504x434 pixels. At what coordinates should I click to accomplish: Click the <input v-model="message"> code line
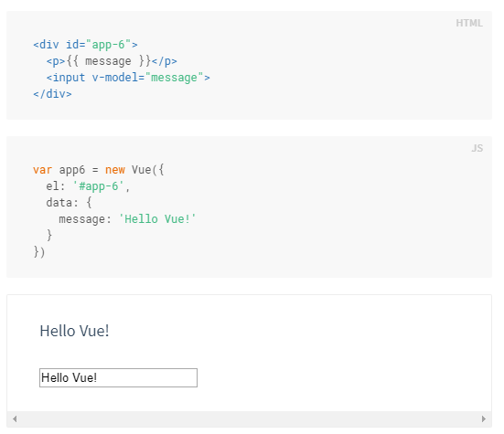click(128, 78)
